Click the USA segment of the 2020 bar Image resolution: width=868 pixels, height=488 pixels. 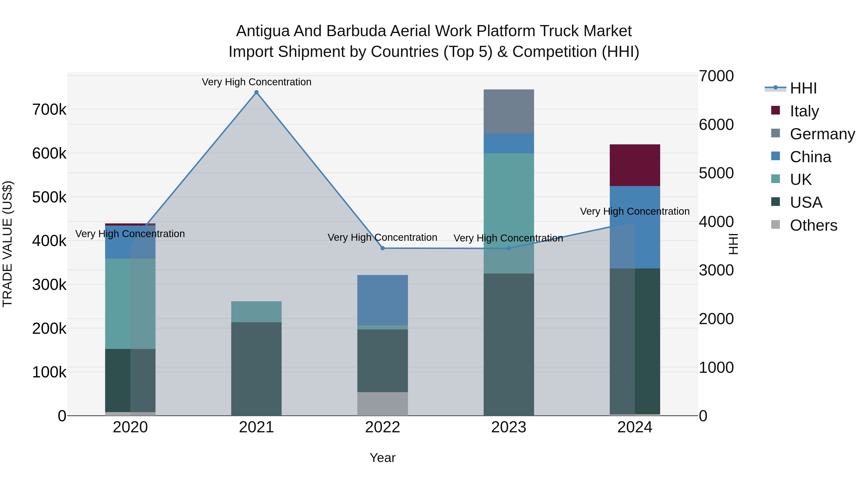(130, 381)
